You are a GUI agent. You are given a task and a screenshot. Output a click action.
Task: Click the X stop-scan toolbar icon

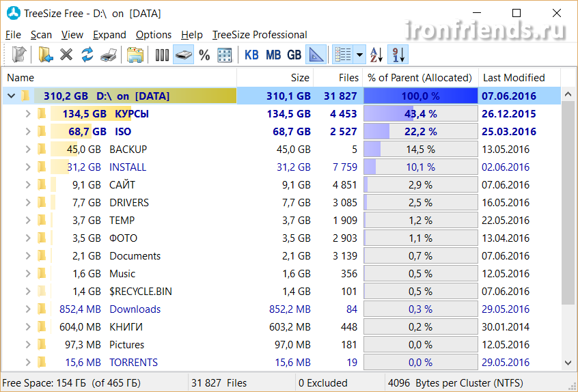66,55
